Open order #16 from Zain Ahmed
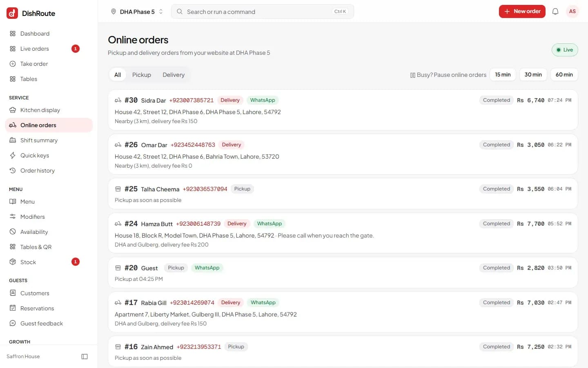 click(x=343, y=352)
